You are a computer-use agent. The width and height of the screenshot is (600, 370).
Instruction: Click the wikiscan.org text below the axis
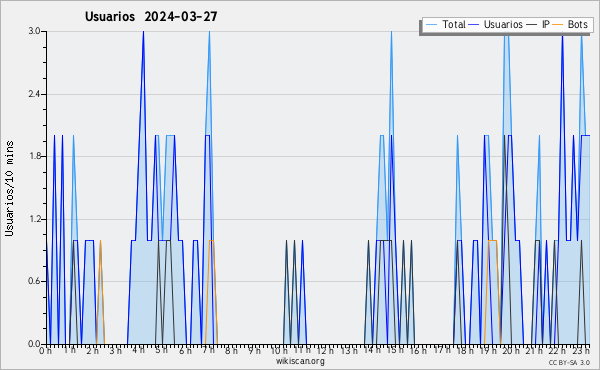(x=300, y=361)
